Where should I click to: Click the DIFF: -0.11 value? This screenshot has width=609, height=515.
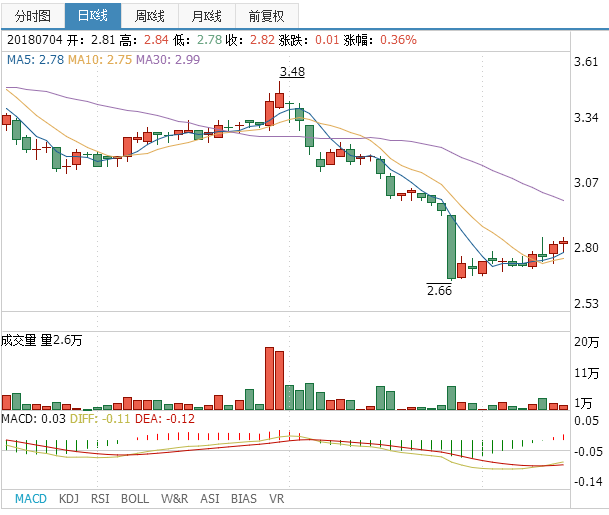100,419
